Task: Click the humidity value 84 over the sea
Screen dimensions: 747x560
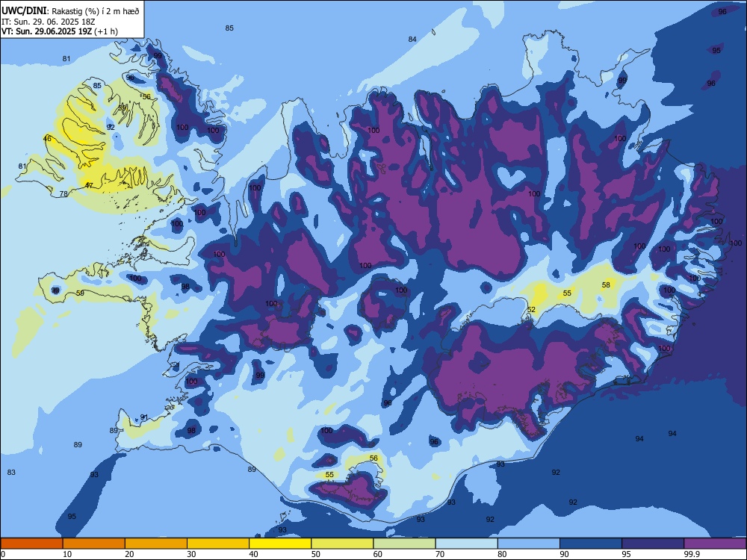Action: (412, 39)
